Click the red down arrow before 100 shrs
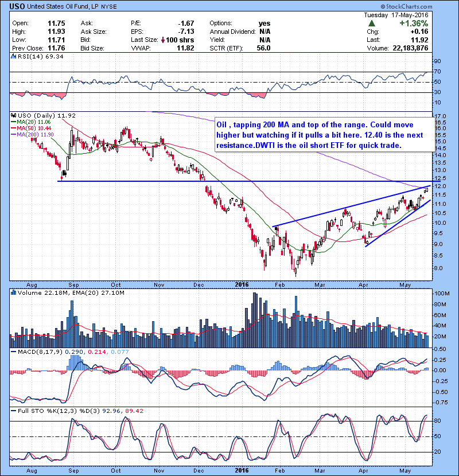This screenshot has width=459, height=476. pos(163,40)
